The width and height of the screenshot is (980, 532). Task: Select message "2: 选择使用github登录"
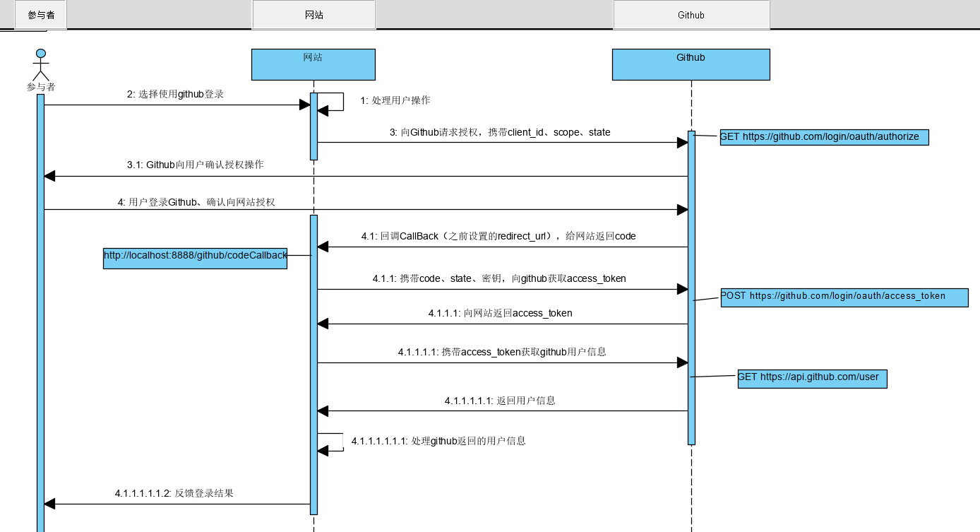[x=175, y=94]
